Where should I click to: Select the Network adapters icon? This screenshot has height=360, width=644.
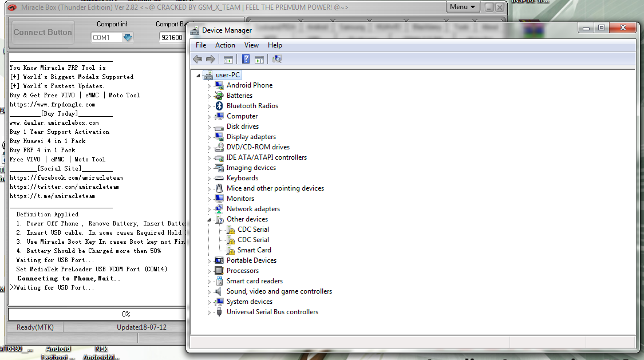click(x=219, y=208)
